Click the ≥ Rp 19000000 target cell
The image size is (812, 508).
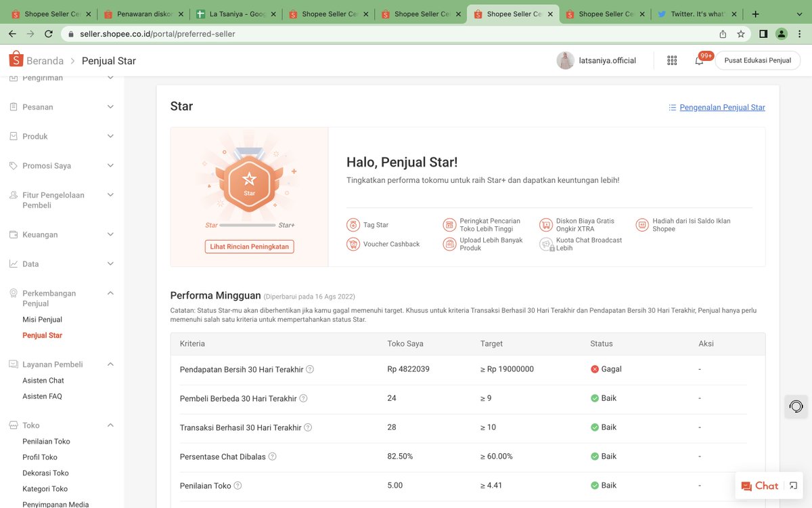coord(507,369)
